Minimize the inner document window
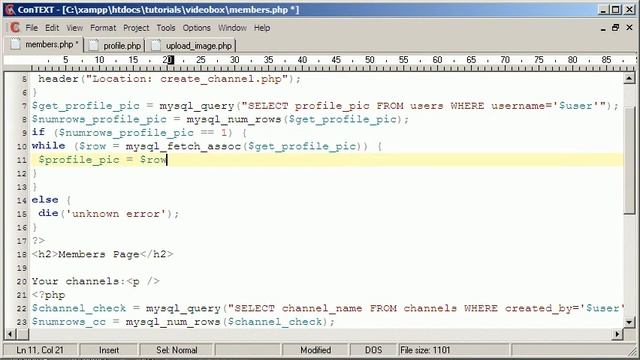 tap(603, 28)
